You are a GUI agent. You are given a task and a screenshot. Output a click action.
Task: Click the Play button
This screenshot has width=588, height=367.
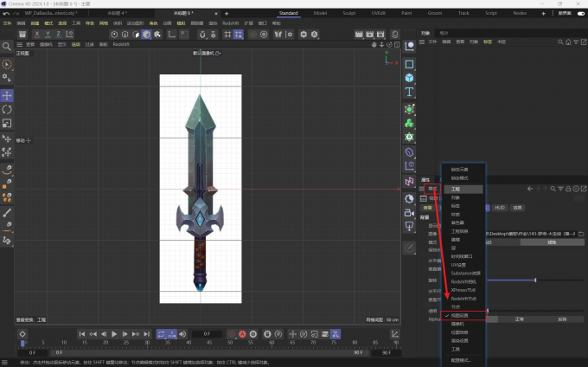(x=114, y=334)
